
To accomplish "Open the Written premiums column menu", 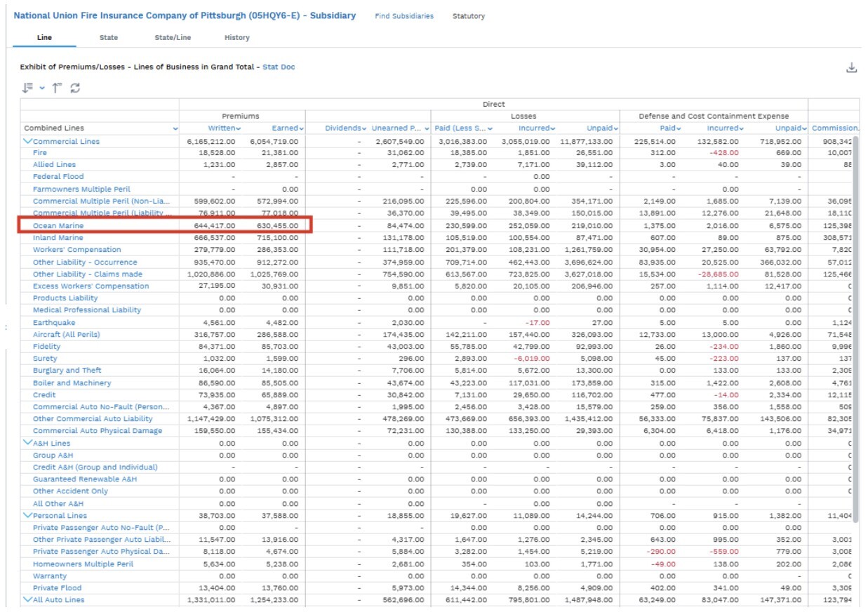I will (x=239, y=128).
